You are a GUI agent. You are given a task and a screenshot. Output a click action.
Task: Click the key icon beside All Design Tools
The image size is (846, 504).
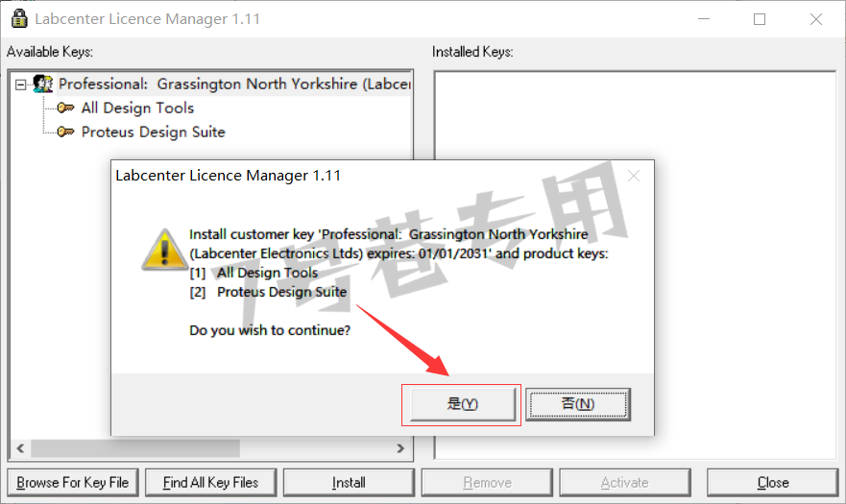click(66, 108)
